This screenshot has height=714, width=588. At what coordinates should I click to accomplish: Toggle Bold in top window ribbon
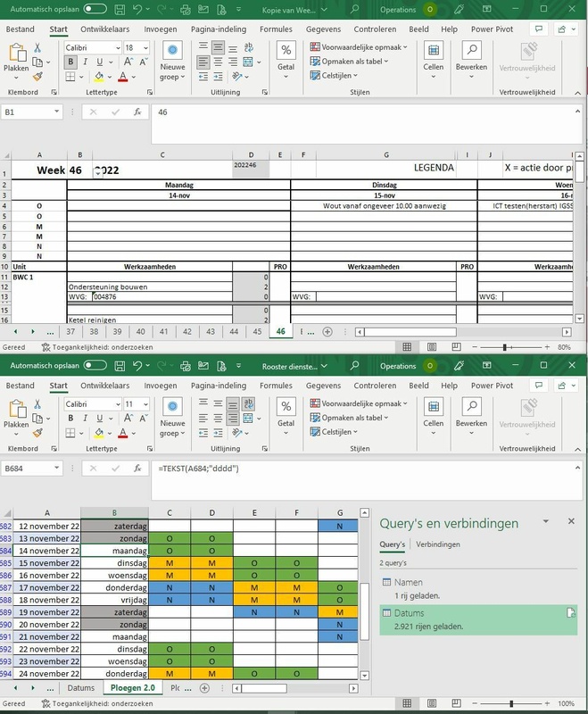[70, 62]
